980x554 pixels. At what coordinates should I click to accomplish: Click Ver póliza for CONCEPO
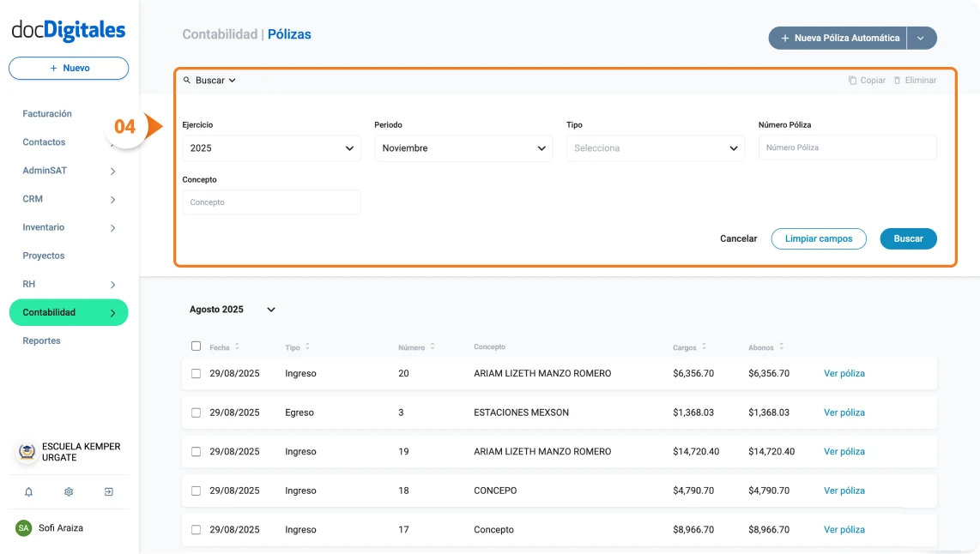pyautogui.click(x=844, y=491)
